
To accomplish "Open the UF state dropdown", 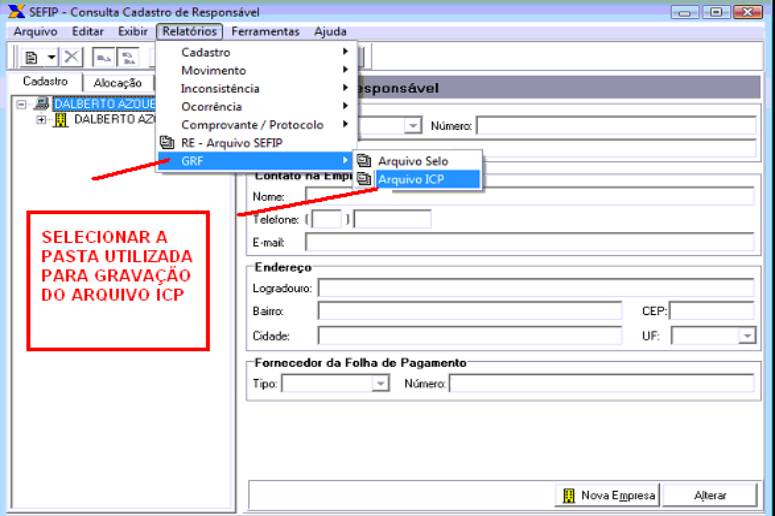I will (x=747, y=336).
